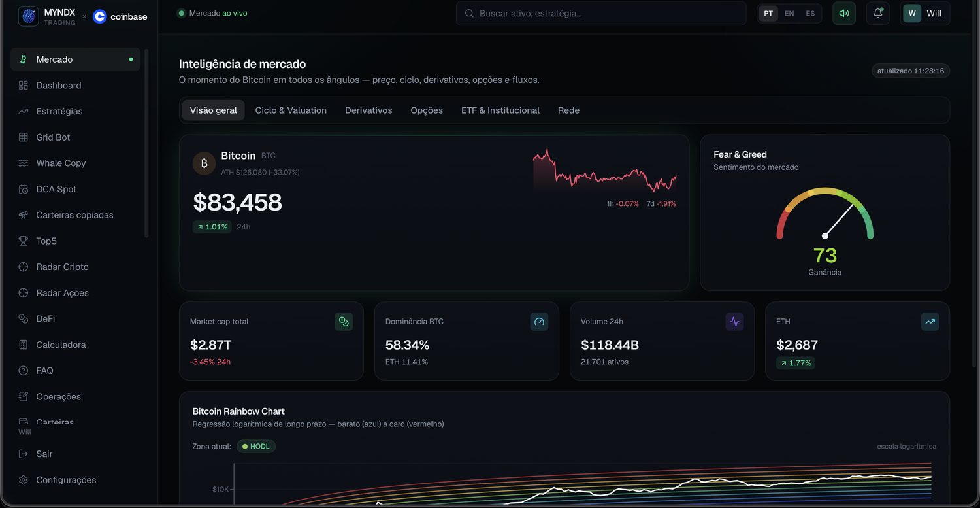
Task: Click the Market cap total card icon
Action: (344, 322)
